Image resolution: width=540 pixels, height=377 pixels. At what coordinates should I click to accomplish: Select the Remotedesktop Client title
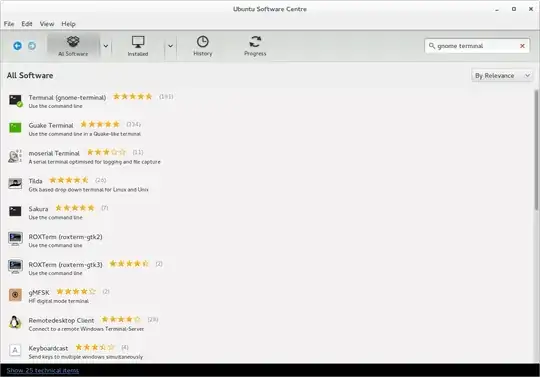click(x=61, y=321)
